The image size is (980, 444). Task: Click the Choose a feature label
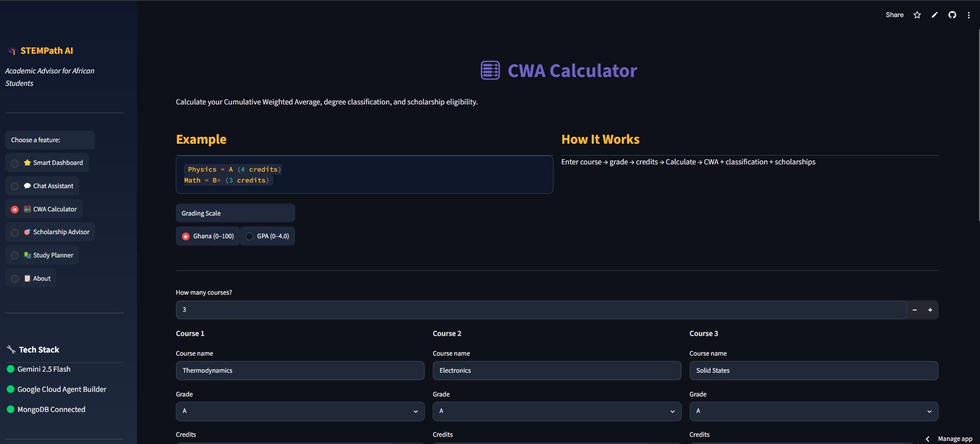point(36,140)
